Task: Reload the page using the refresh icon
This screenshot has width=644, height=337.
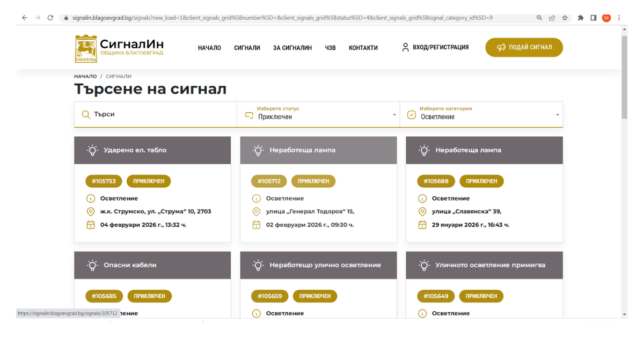Action: [x=50, y=18]
